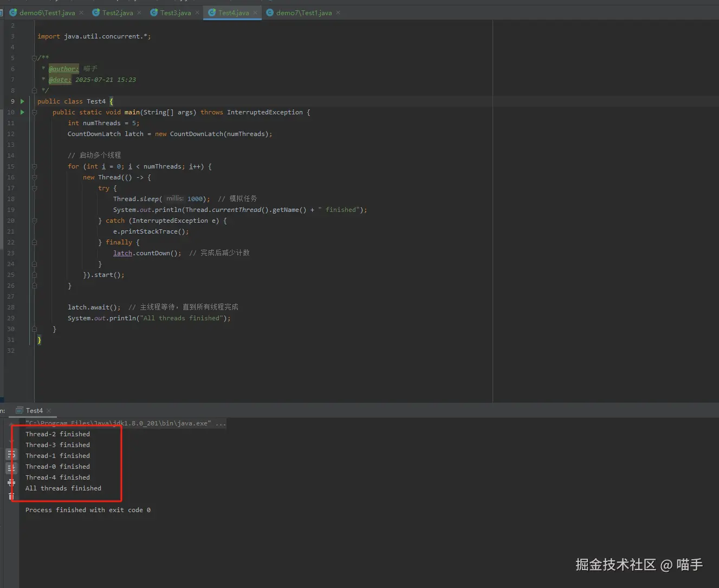This screenshot has width=719, height=588.
Task: Click line number 12 in the gutter
Action: coord(11,134)
